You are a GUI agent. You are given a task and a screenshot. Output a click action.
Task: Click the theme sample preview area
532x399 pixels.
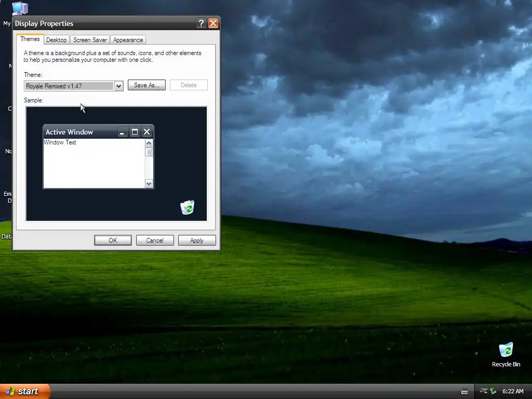pos(116,164)
